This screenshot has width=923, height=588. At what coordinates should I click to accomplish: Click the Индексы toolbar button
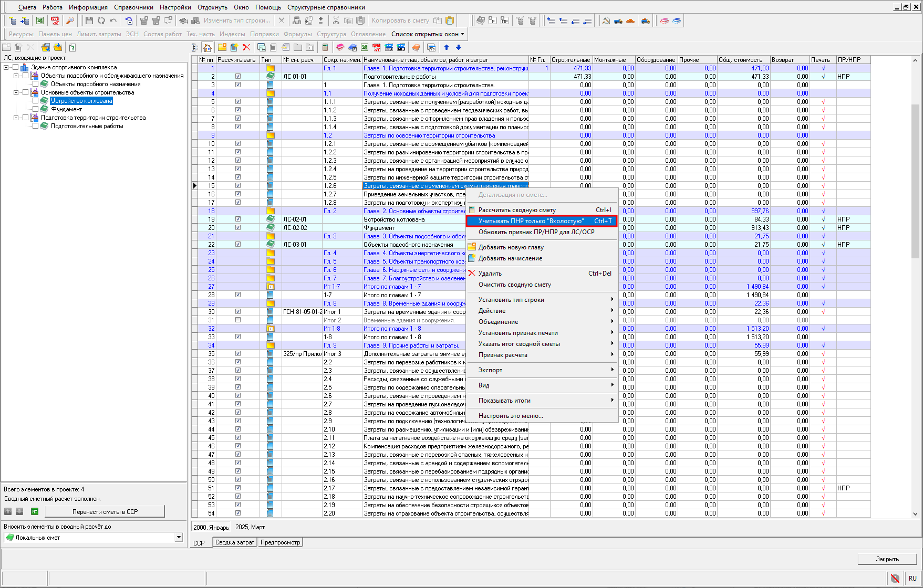tap(232, 34)
